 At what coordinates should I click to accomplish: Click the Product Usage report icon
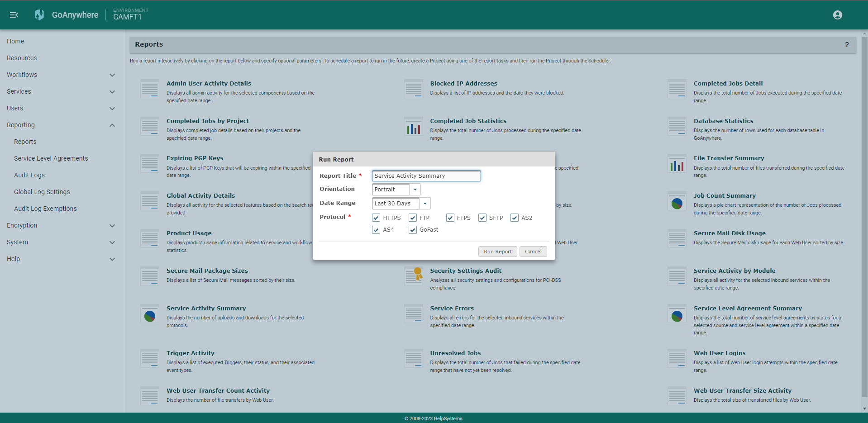(149, 238)
